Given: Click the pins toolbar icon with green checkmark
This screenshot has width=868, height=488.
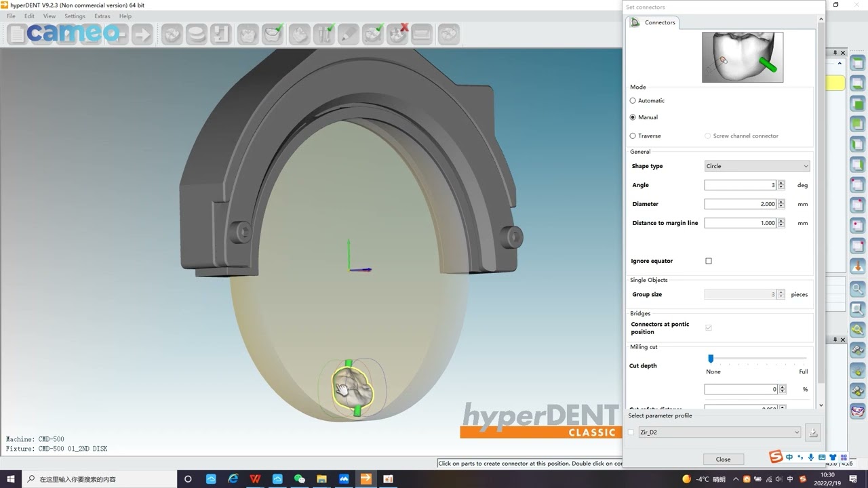Looking at the screenshot, I should [x=324, y=34].
